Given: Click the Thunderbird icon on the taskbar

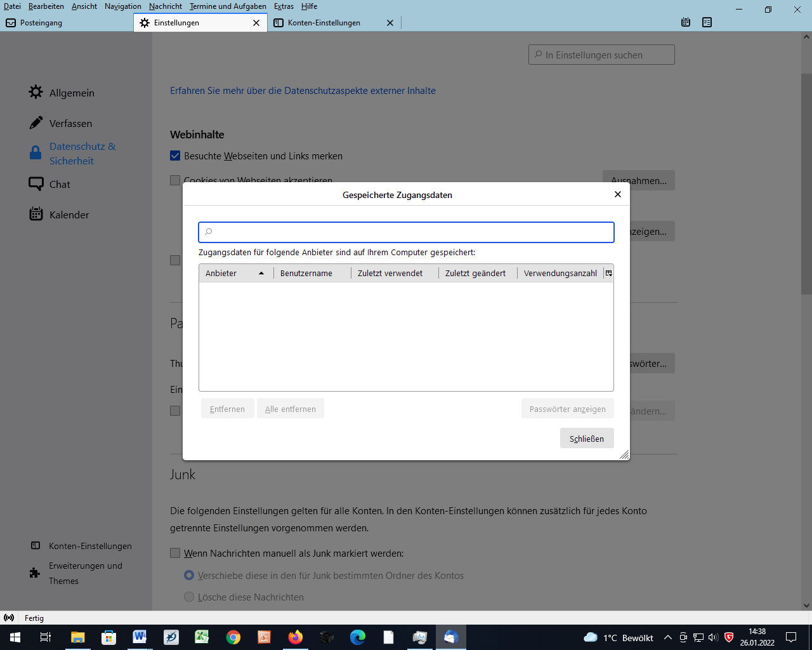Looking at the screenshot, I should (x=451, y=637).
